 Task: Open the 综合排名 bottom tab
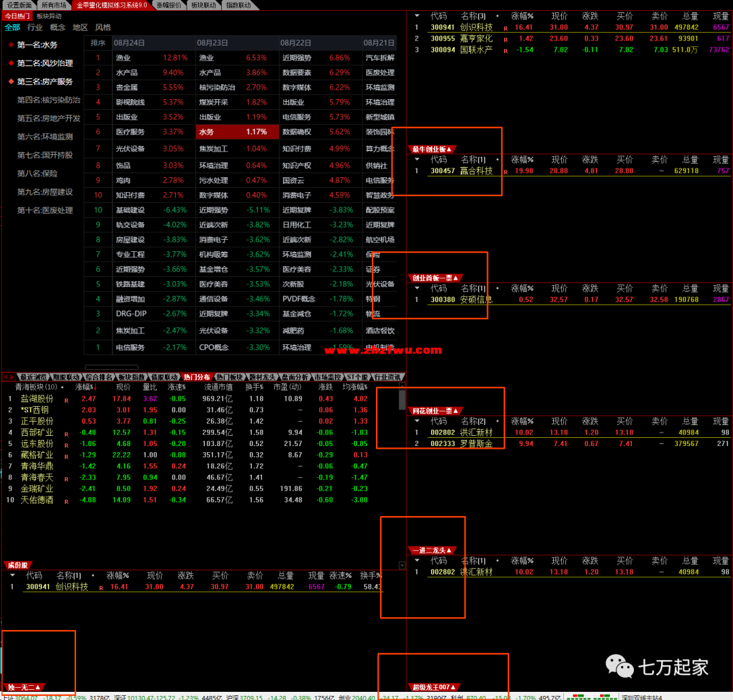98,377
